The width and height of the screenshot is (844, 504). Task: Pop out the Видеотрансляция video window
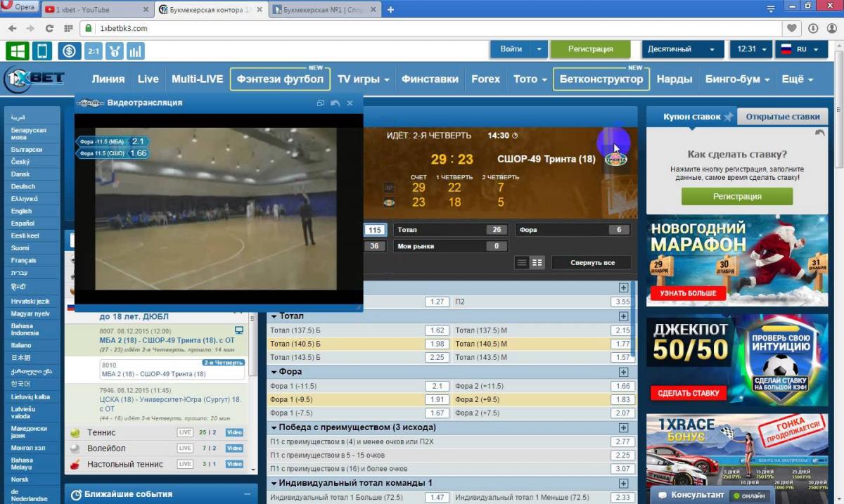click(320, 103)
